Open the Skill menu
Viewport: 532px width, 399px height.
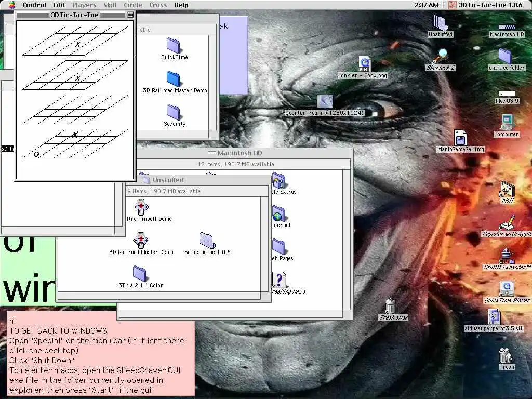[x=110, y=5]
